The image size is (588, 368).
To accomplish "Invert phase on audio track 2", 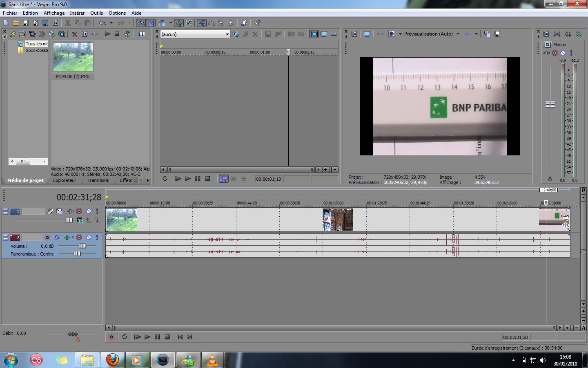I will pos(57,237).
